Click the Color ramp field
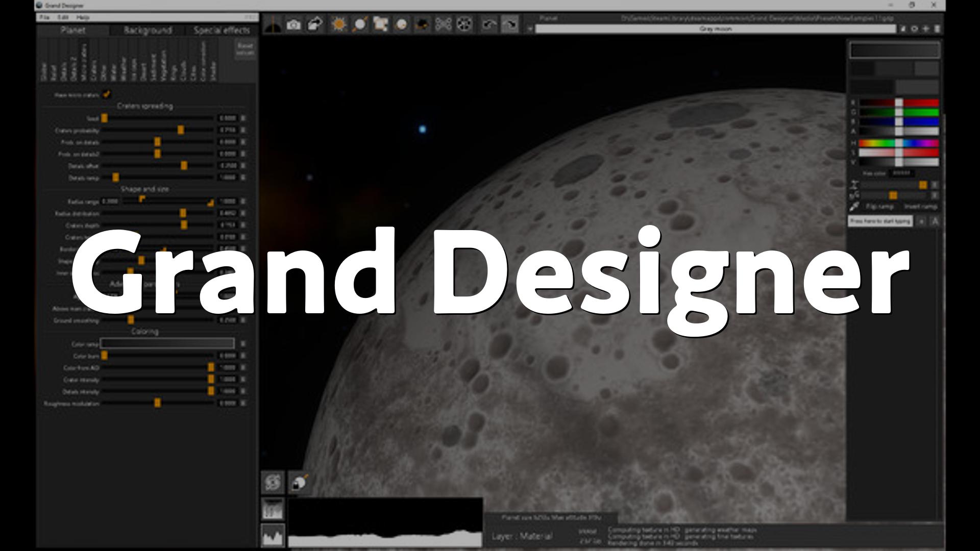The height and width of the screenshot is (551, 980). [167, 343]
